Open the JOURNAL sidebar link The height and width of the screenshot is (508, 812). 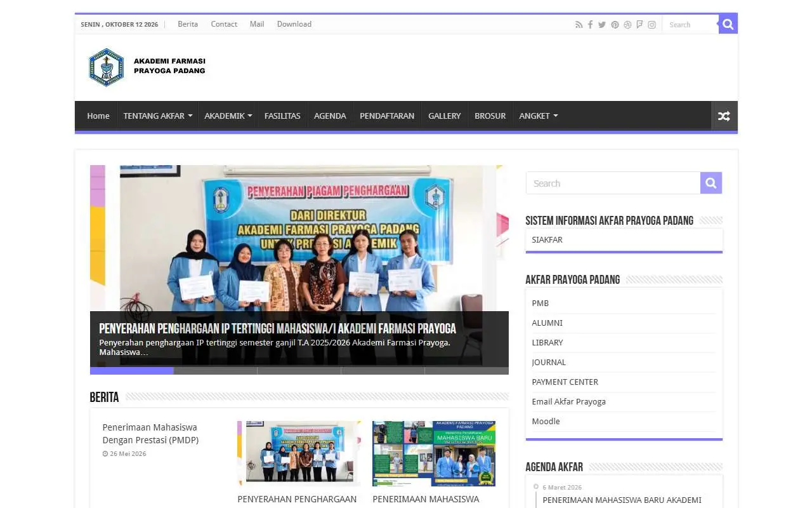pyautogui.click(x=549, y=363)
